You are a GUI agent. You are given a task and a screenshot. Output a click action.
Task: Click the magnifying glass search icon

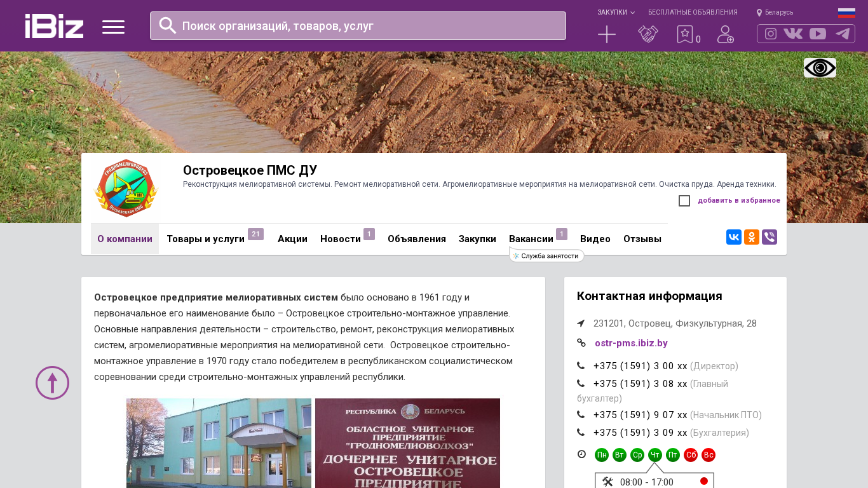click(168, 25)
